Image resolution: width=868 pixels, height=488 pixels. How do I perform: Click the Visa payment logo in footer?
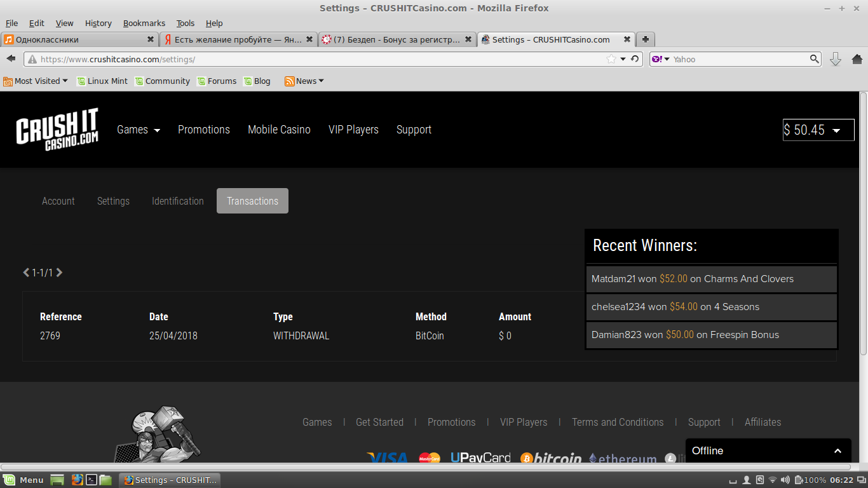(x=388, y=457)
